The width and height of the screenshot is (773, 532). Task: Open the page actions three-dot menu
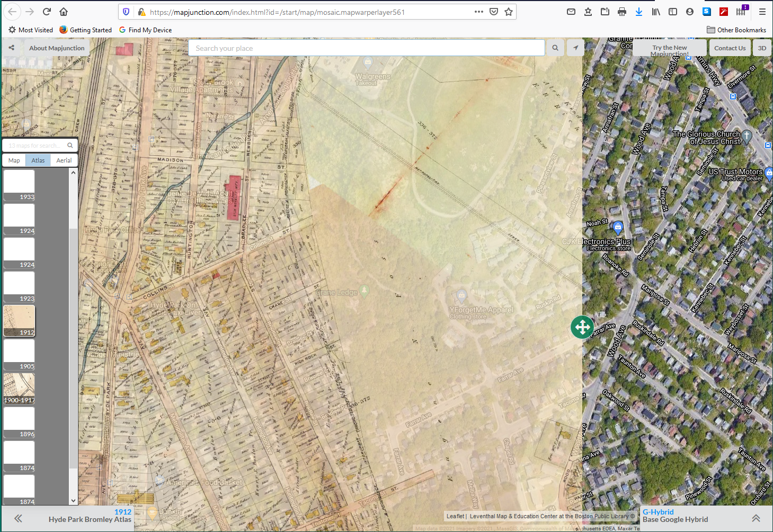pos(478,12)
